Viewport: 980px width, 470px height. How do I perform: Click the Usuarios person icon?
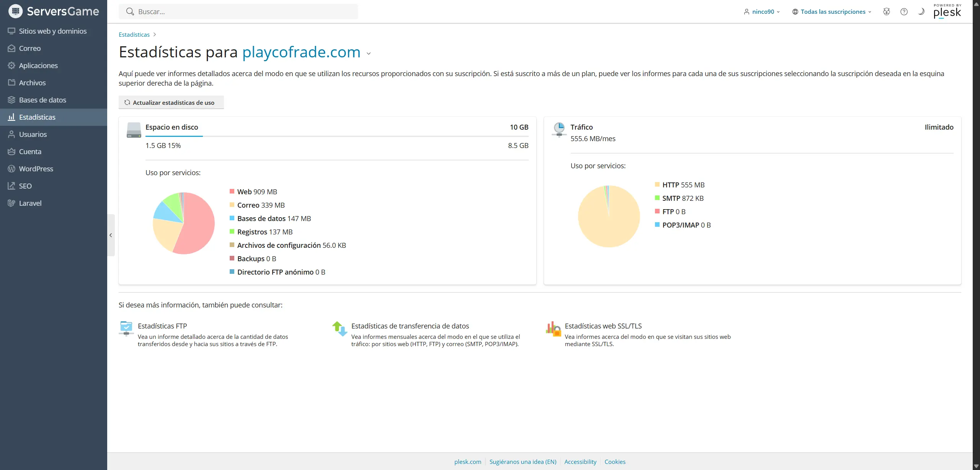(x=11, y=134)
